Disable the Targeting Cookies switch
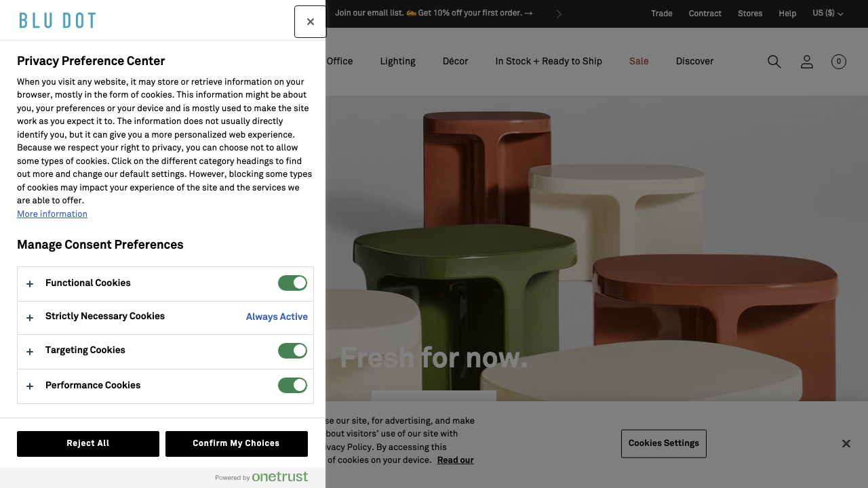 pyautogui.click(x=292, y=350)
